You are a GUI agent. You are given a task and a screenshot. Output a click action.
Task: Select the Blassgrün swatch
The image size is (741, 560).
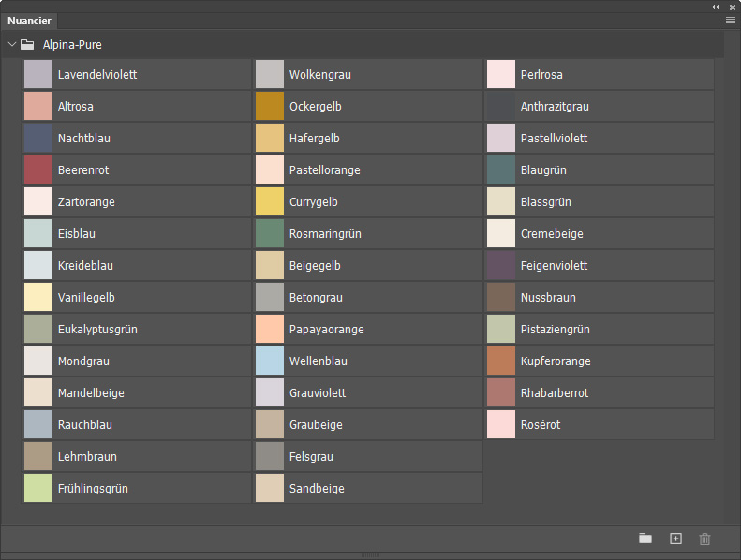pos(501,201)
